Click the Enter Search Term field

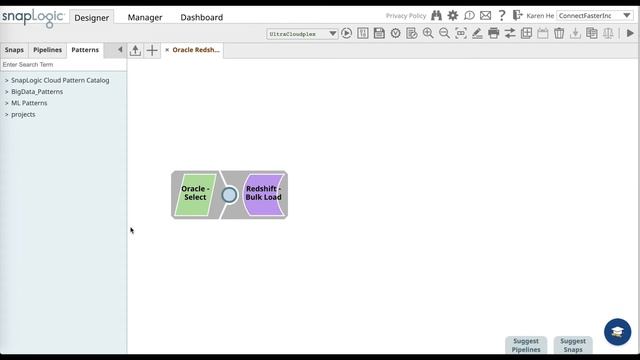click(63, 64)
